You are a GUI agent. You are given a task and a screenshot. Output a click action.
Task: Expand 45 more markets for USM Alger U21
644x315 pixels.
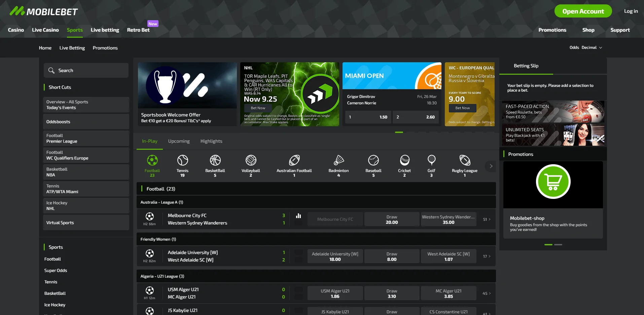[487, 293]
